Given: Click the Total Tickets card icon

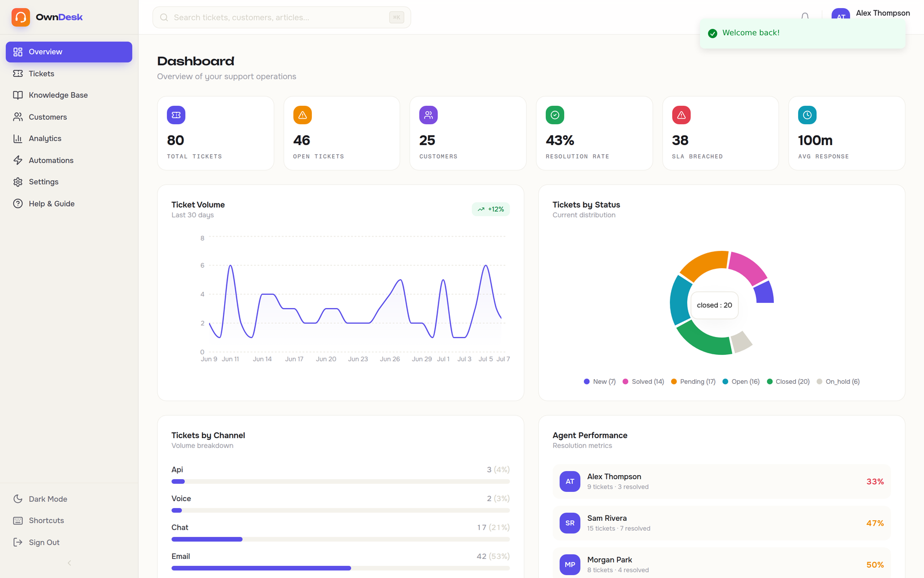Looking at the screenshot, I should (x=176, y=115).
